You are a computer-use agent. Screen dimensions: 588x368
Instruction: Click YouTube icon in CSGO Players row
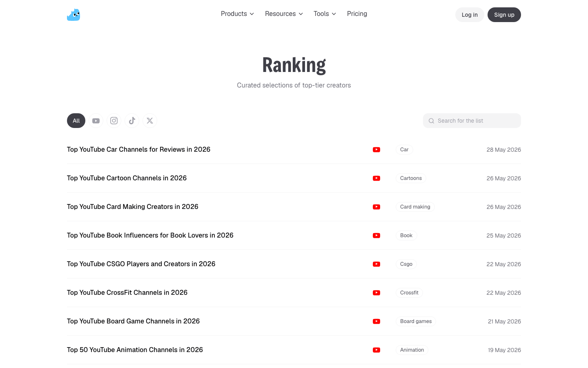[x=376, y=264]
